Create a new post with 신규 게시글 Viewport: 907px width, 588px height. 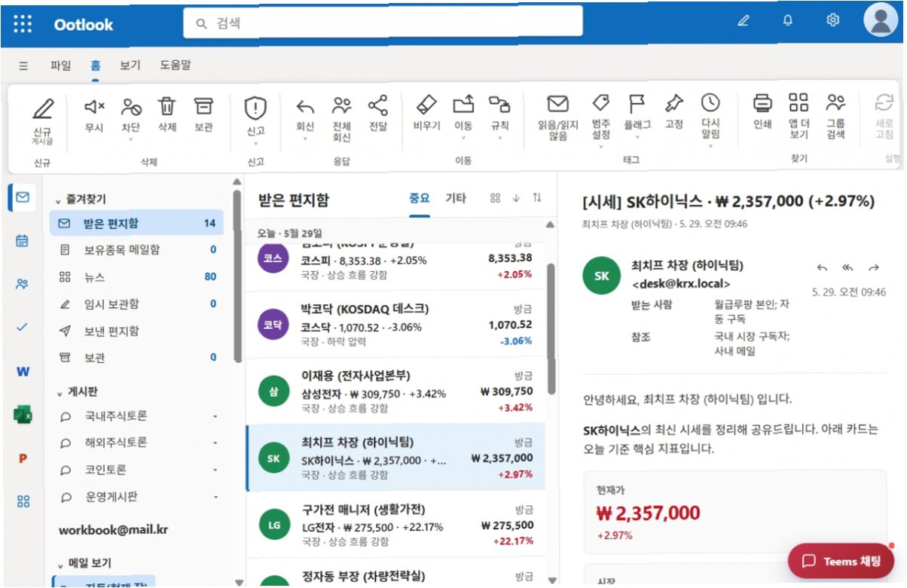pos(42,122)
